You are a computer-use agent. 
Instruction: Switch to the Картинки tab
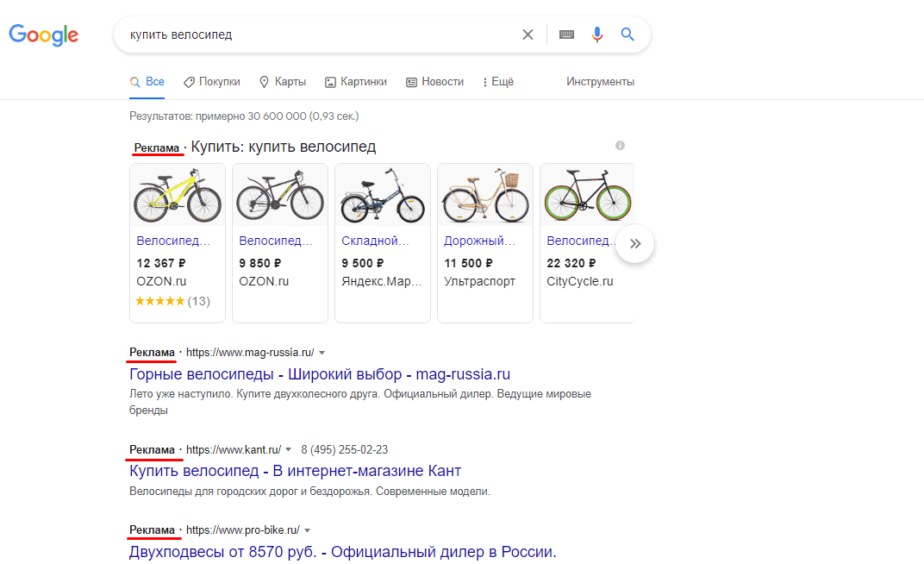pyautogui.click(x=355, y=82)
